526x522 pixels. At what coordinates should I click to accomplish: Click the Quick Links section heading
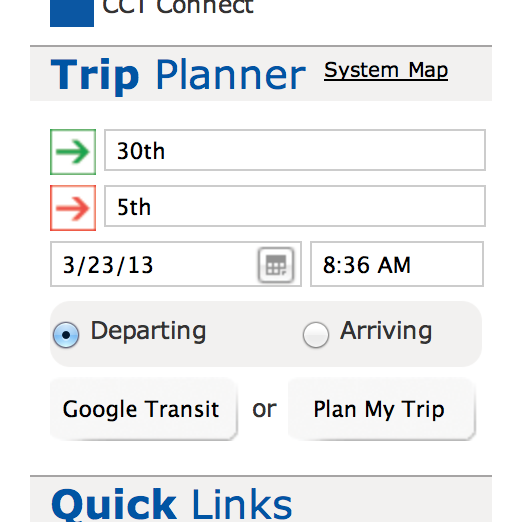[171, 504]
